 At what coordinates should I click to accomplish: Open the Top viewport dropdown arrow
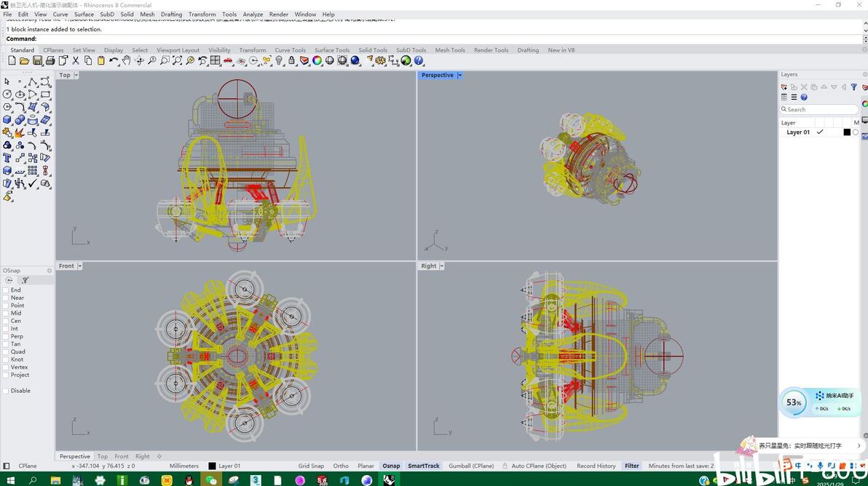(x=76, y=75)
